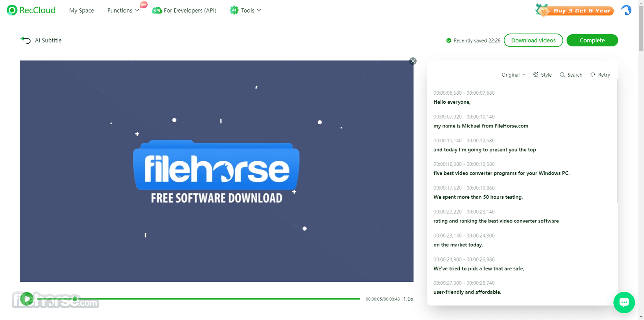Viewport: 644px width, 320px height.
Task: Click the AI Tools gear icon
Action: pyautogui.click(x=234, y=10)
